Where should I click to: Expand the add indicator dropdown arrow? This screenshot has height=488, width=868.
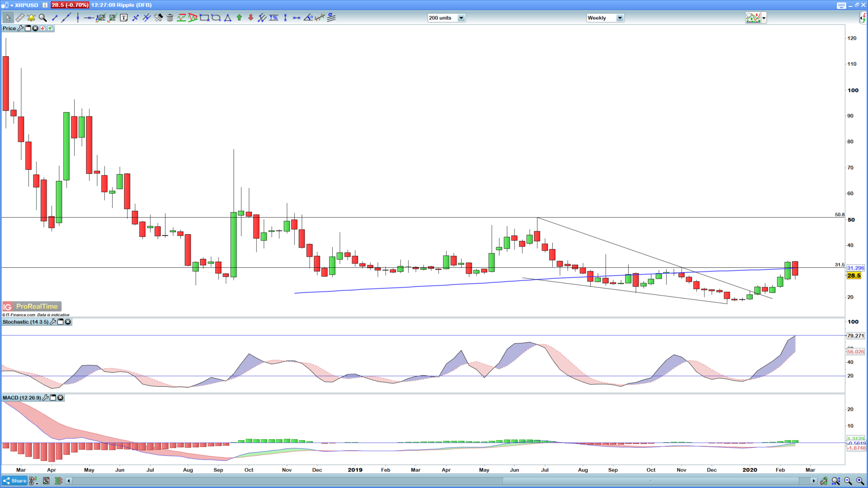coord(764,18)
